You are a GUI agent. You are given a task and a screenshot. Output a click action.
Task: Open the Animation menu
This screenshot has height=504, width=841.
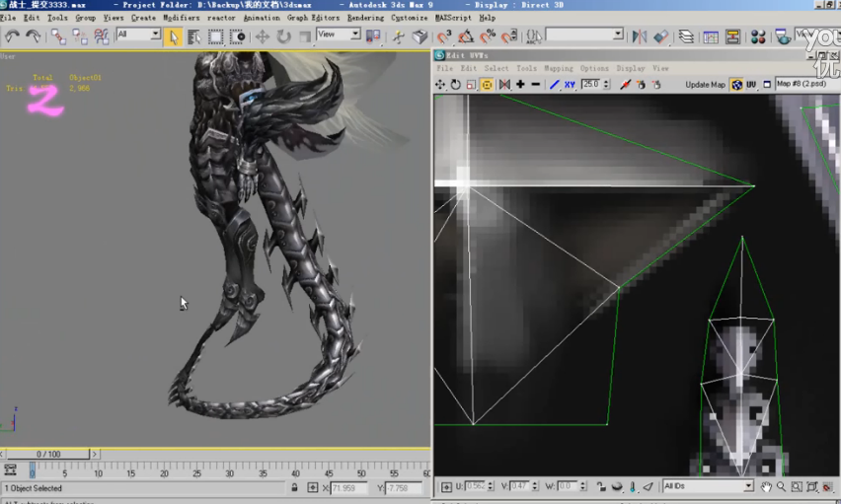(x=262, y=18)
